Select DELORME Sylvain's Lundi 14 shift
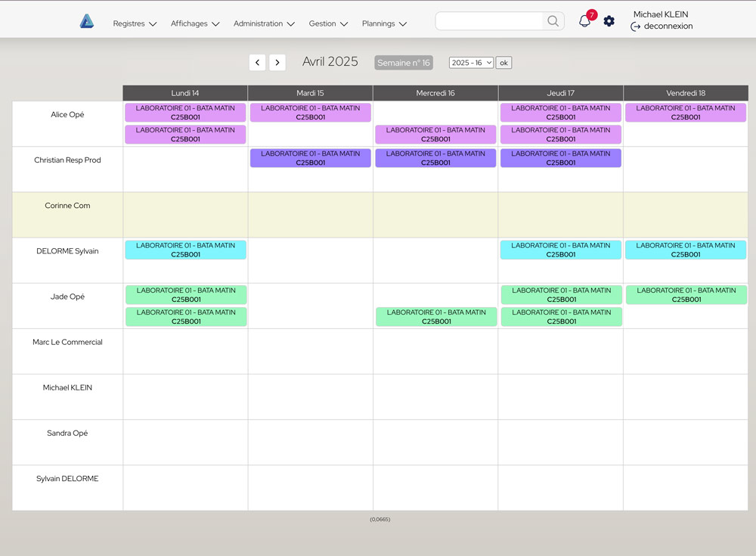The width and height of the screenshot is (756, 556). click(x=185, y=250)
